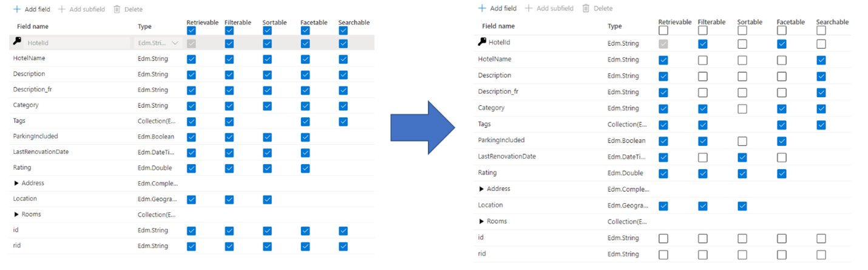Click the key icon beside HotelId in right table

click(482, 42)
